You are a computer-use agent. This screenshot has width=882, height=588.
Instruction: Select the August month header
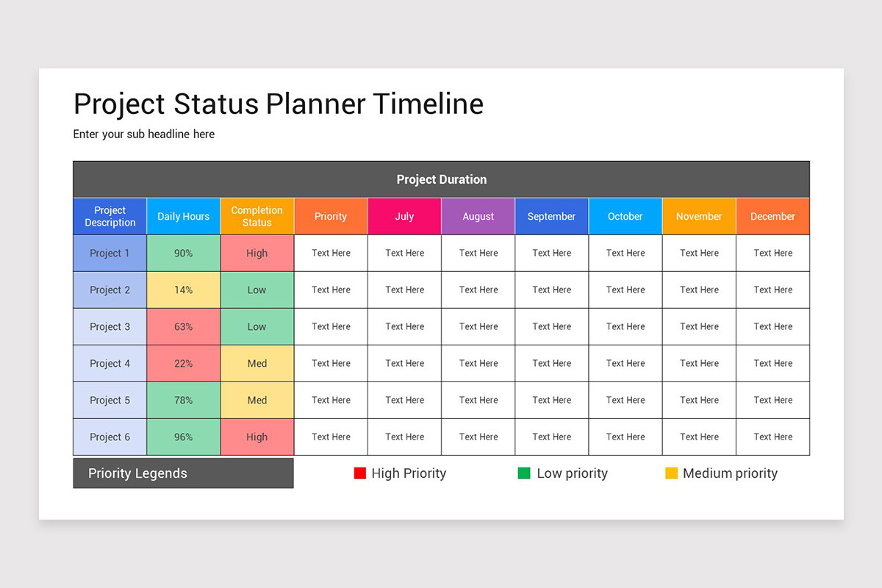pyautogui.click(x=478, y=216)
